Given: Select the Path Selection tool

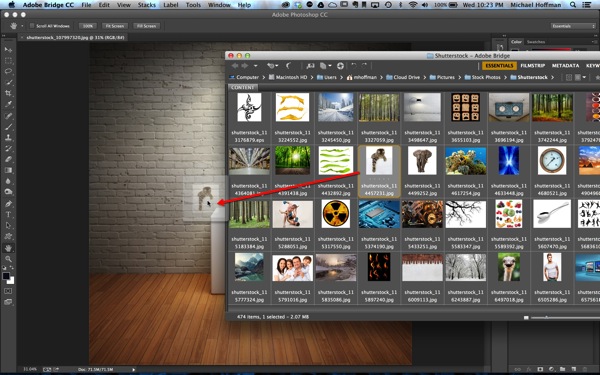Looking at the screenshot, I should pos(8,225).
